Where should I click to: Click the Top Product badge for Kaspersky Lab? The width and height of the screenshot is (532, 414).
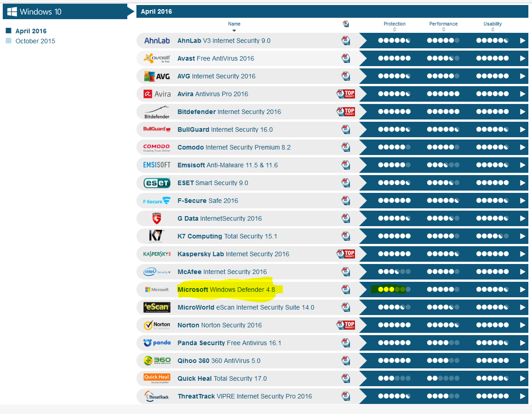click(x=346, y=254)
